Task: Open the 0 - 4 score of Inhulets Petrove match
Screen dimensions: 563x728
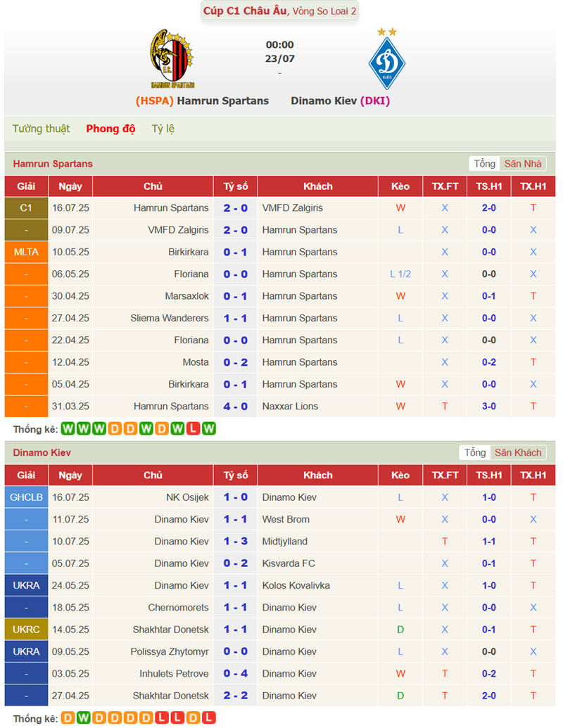Action: (x=236, y=674)
